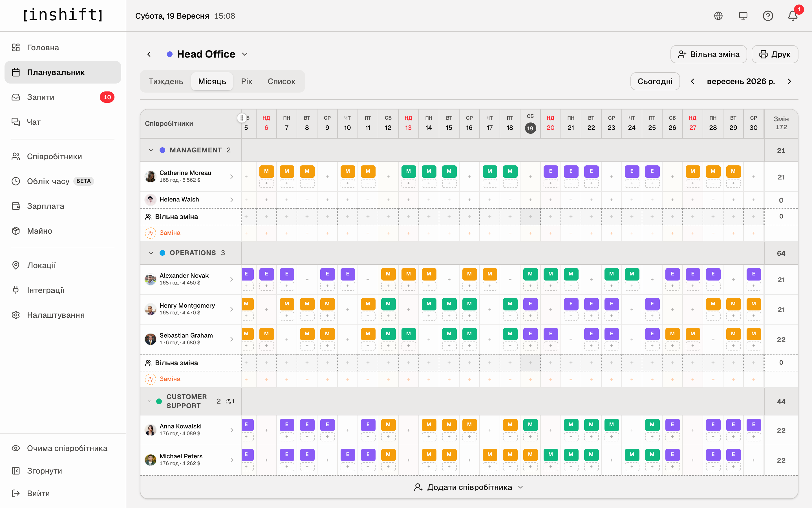812x508 pixels.
Task: Open Додати співробітника dropdown
Action: (x=469, y=487)
